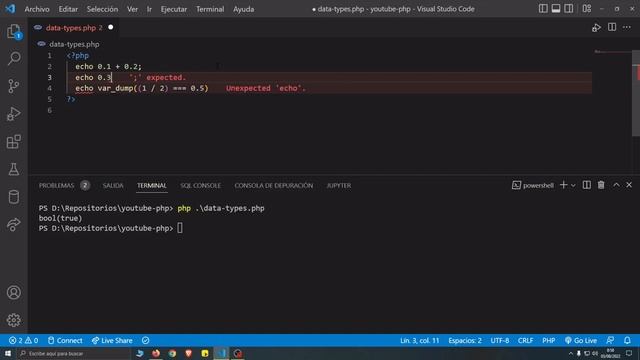Open Chrome from the taskbar
Screen dimensions: 640x360
click(x=172, y=353)
